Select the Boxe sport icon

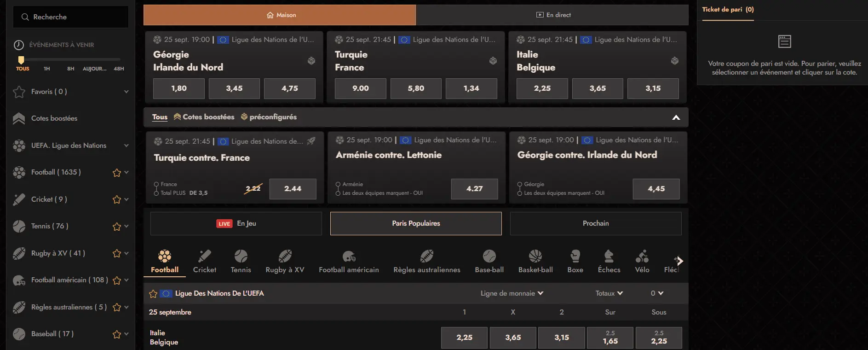[575, 257]
